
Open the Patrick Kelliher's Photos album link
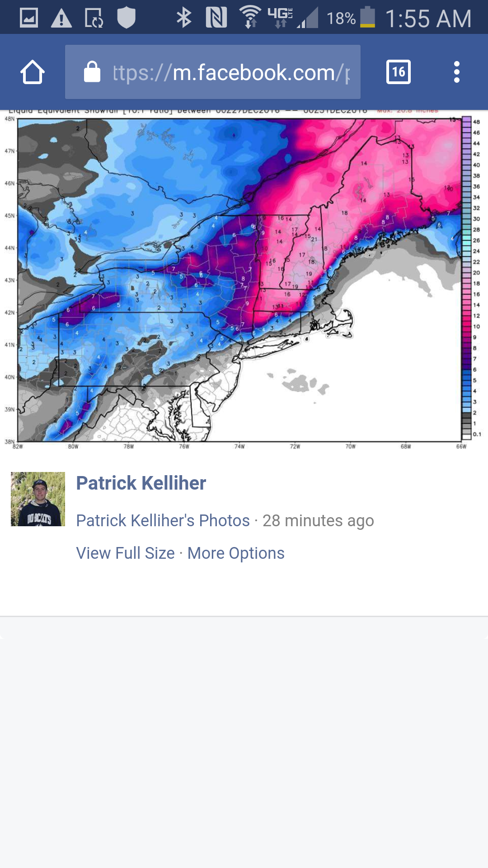[163, 520]
